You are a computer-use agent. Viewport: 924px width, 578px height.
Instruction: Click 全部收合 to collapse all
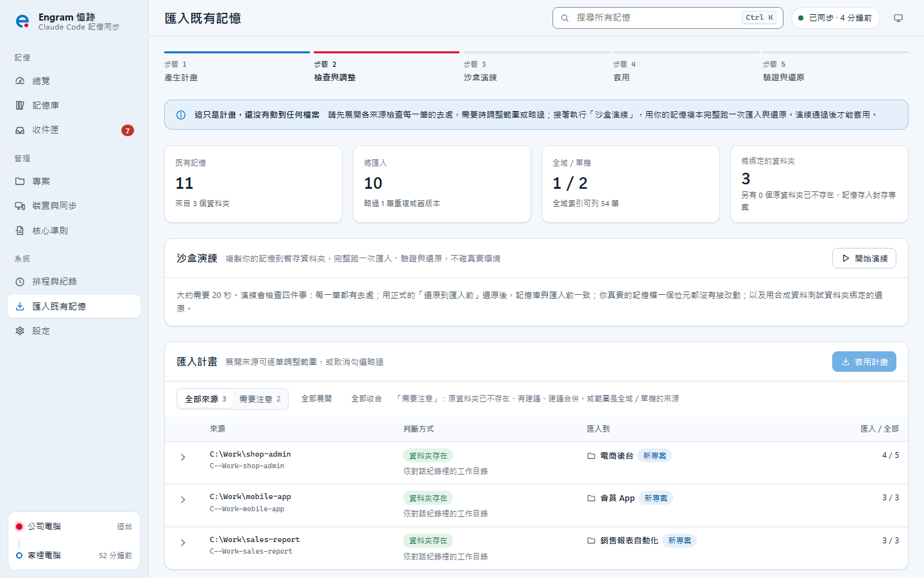pos(366,399)
